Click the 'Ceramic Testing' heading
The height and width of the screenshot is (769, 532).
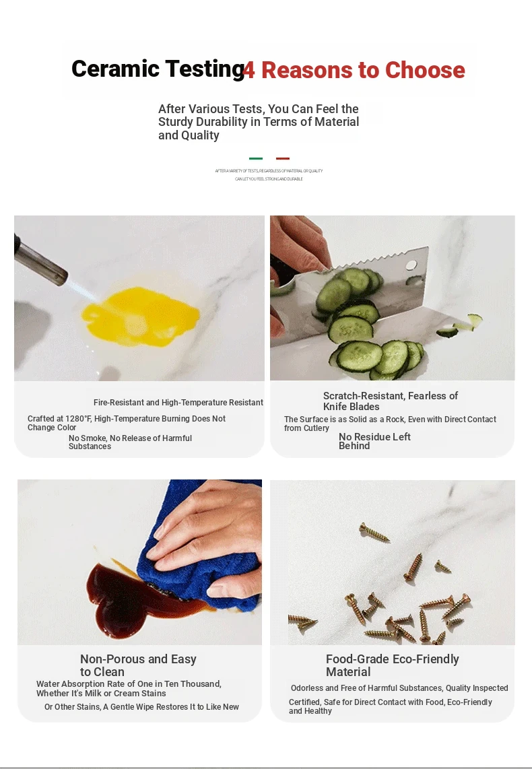pos(158,69)
